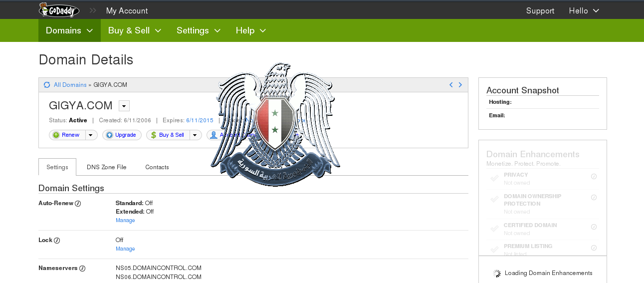Click the Lock help icon
Image resolution: width=644 pixels, height=283 pixels.
click(57, 241)
